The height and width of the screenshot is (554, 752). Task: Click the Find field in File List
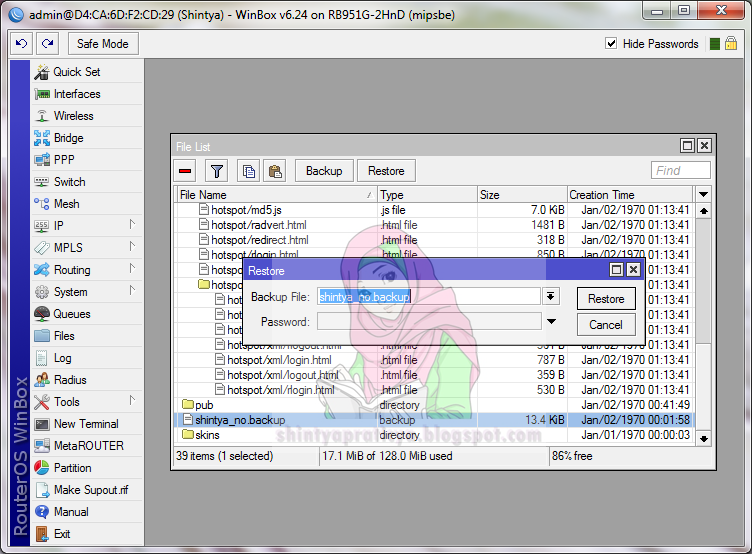pyautogui.click(x=681, y=170)
